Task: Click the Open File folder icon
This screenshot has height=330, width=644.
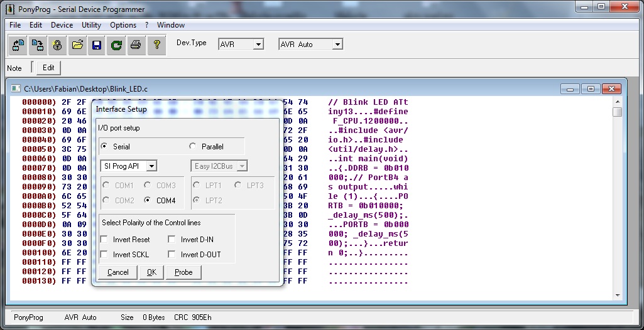Action: coord(77,45)
